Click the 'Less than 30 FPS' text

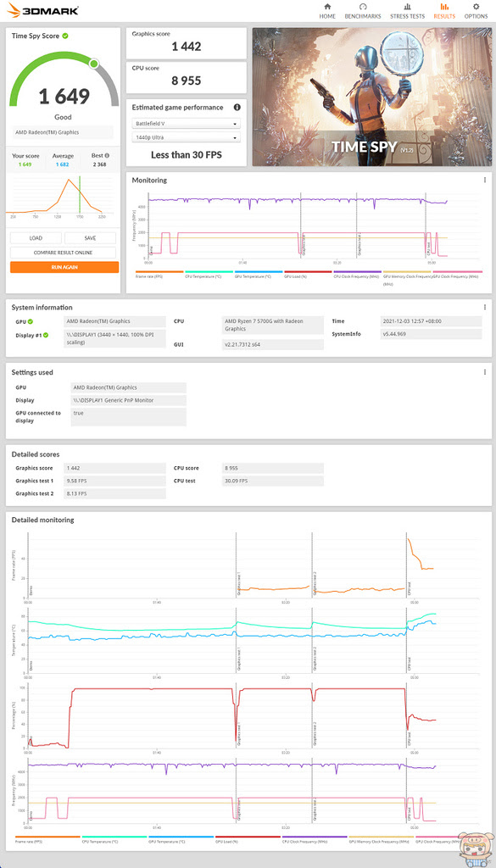(186, 155)
